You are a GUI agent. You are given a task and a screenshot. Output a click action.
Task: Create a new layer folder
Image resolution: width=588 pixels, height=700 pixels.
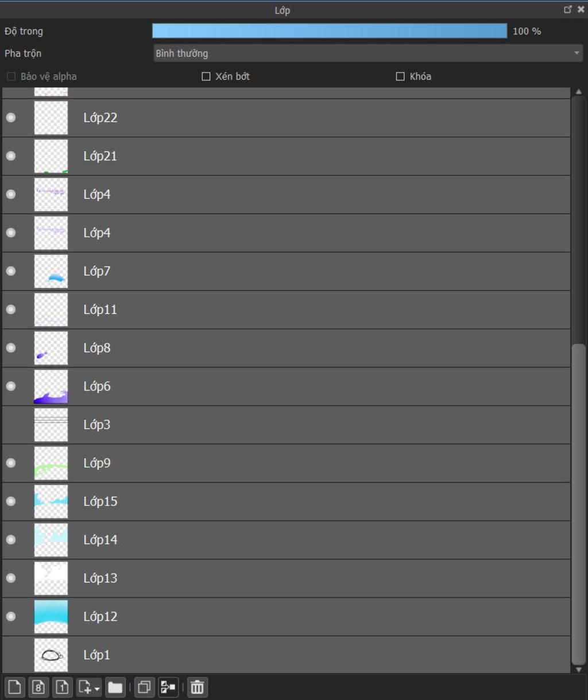115,687
